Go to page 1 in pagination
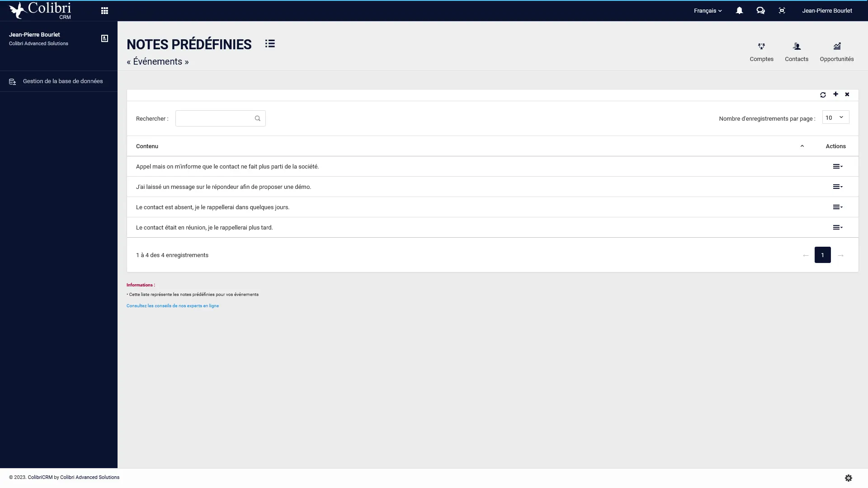This screenshot has height=488, width=868. point(822,255)
